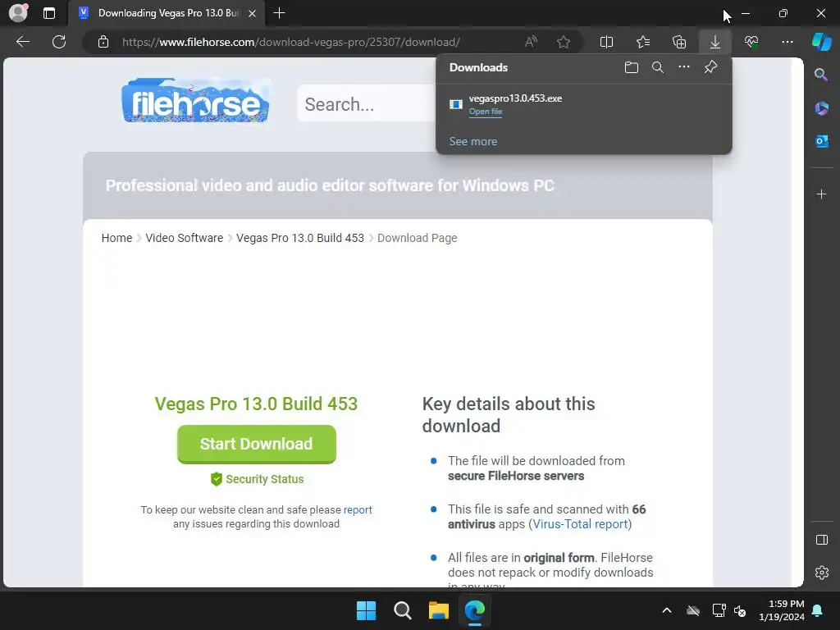Open sidebar settings gear
Screen dimensions: 840x630
point(821,573)
